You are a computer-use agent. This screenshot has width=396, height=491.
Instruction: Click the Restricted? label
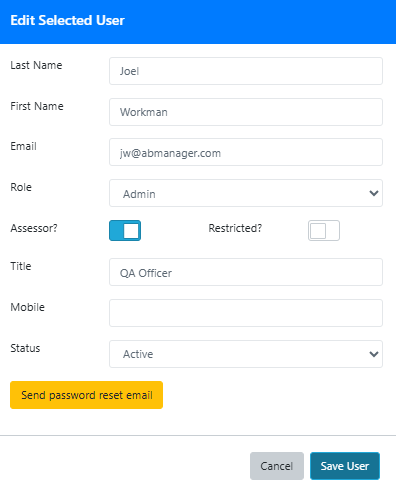[235, 228]
